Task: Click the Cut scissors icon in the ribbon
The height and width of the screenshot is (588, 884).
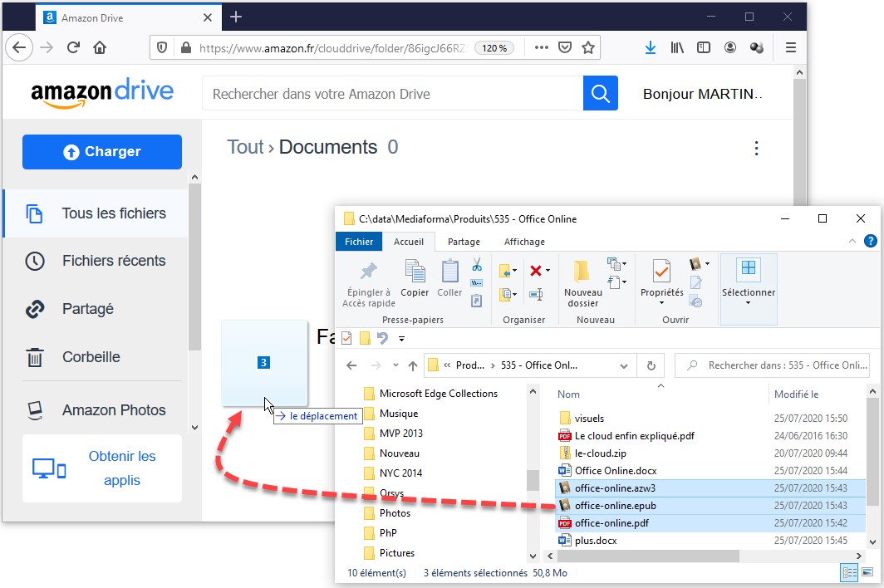Action: click(x=477, y=265)
